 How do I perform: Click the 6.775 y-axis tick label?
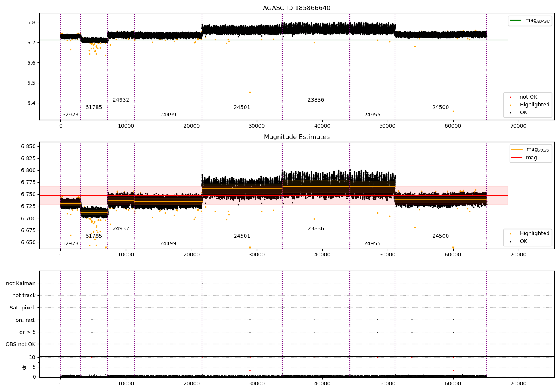pos(28,182)
